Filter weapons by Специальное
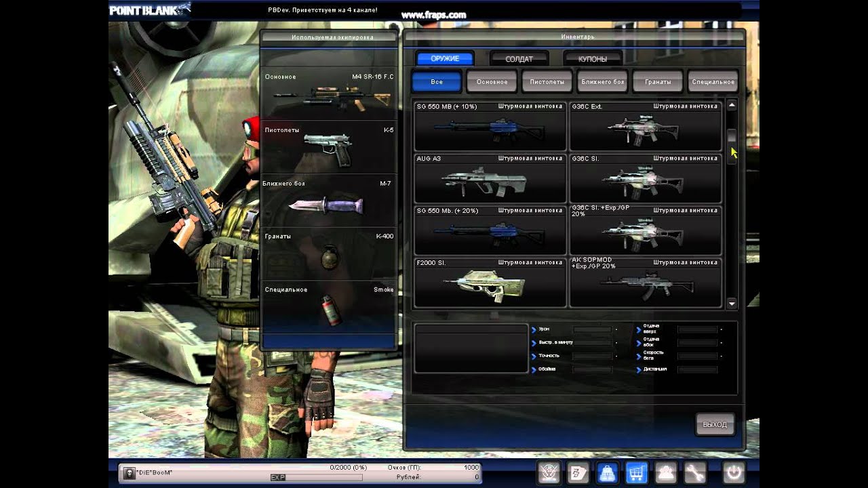This screenshot has width=868, height=488. click(x=713, y=82)
